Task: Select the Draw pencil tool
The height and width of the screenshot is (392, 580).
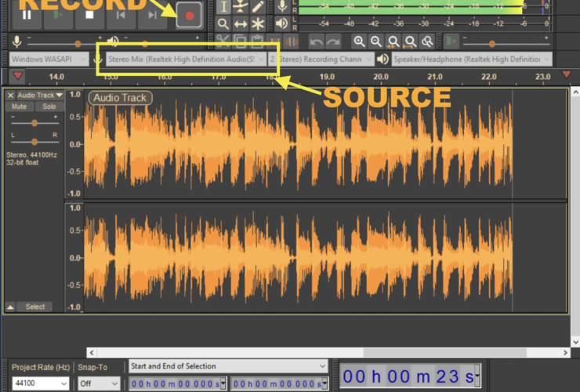Action: click(259, 6)
